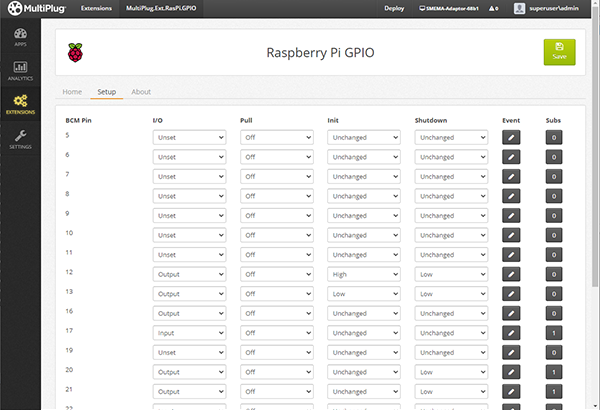Click the 'Shutdown' column header
Viewport: 600px width, 410px height.
click(x=431, y=120)
